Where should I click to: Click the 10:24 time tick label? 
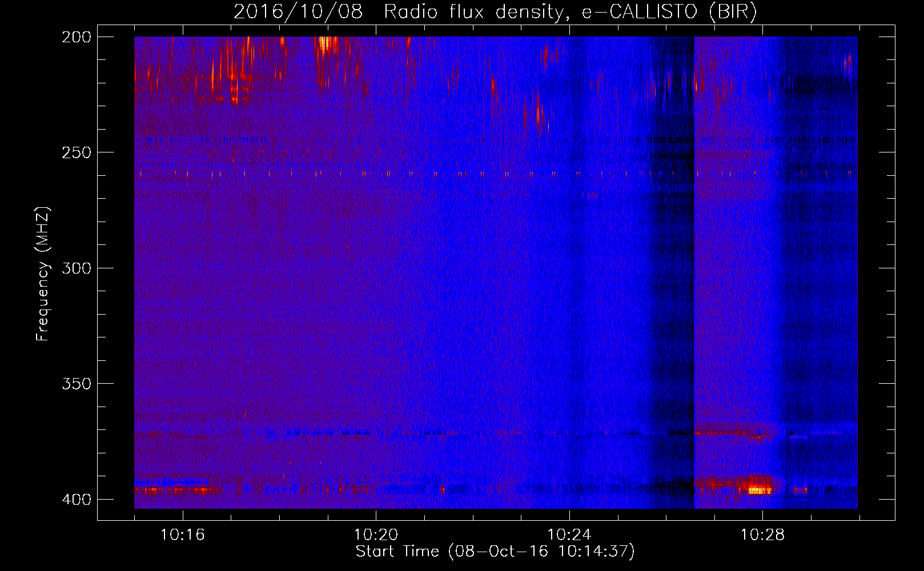coord(569,534)
